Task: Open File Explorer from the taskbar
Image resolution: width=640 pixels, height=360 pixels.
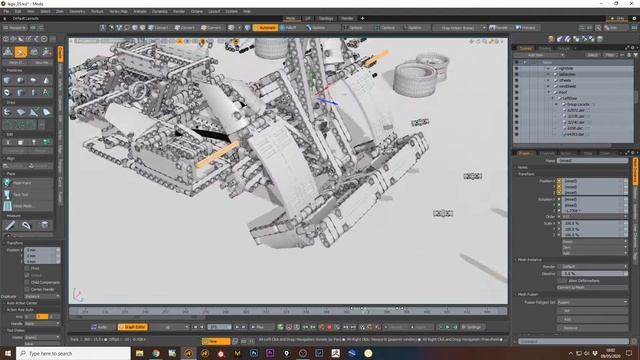Action: point(139,353)
